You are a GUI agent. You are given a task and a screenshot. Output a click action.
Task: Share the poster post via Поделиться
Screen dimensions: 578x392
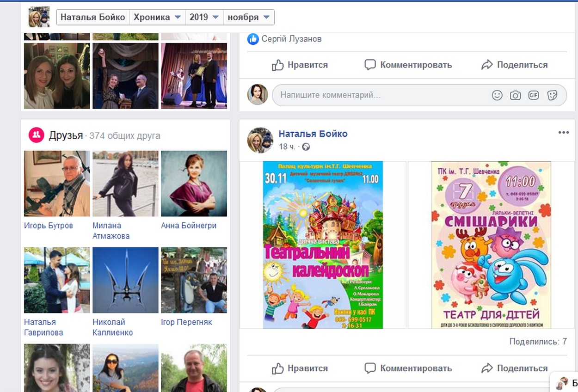click(x=514, y=368)
